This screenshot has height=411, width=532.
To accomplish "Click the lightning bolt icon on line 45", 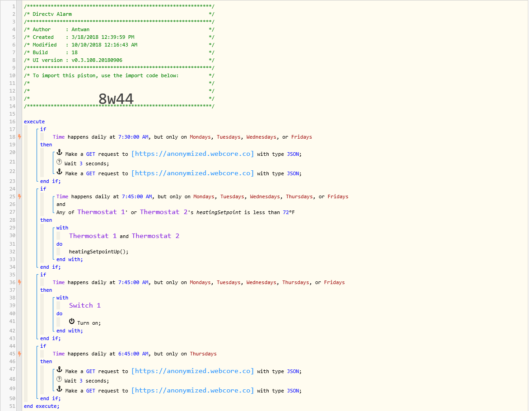I will (x=20, y=354).
